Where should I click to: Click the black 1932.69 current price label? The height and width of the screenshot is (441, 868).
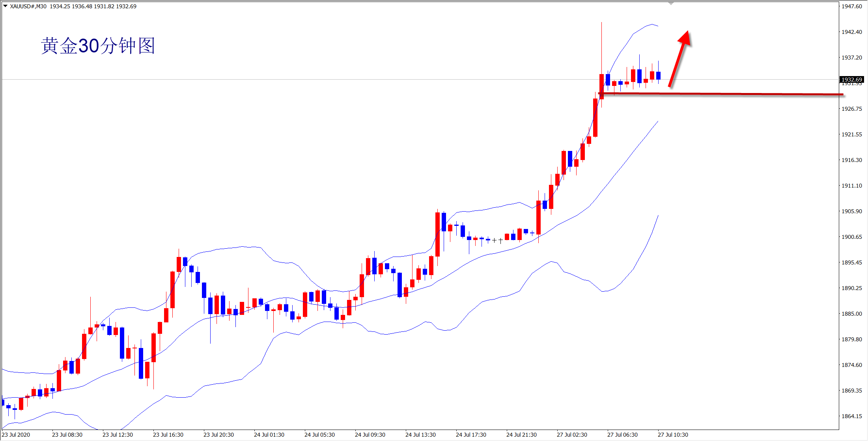[x=852, y=80]
